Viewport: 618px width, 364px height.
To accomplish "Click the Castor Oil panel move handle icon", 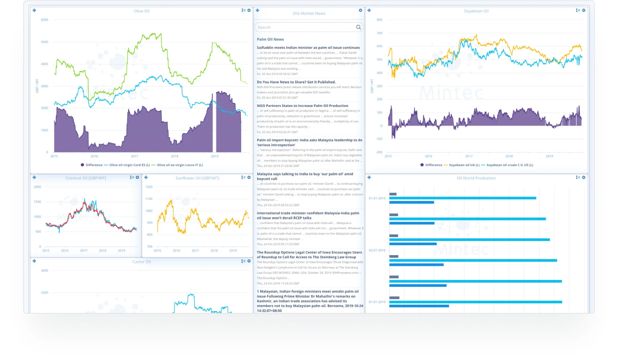I will click(34, 261).
